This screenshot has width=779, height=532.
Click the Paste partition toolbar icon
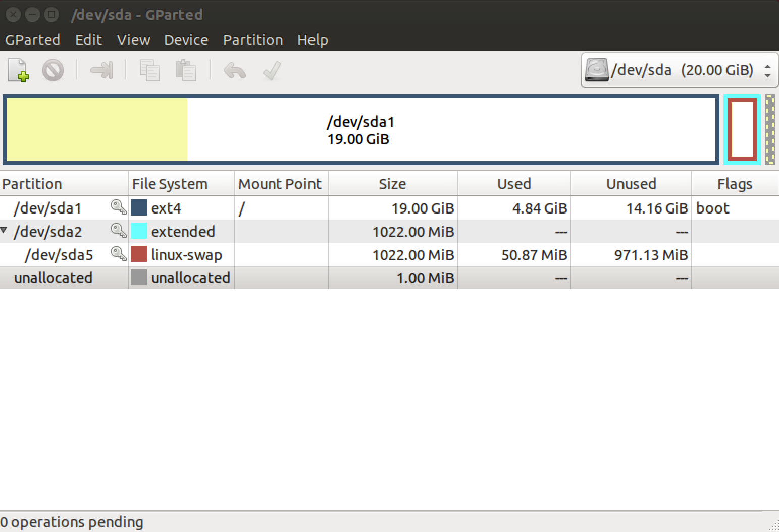[x=186, y=70]
